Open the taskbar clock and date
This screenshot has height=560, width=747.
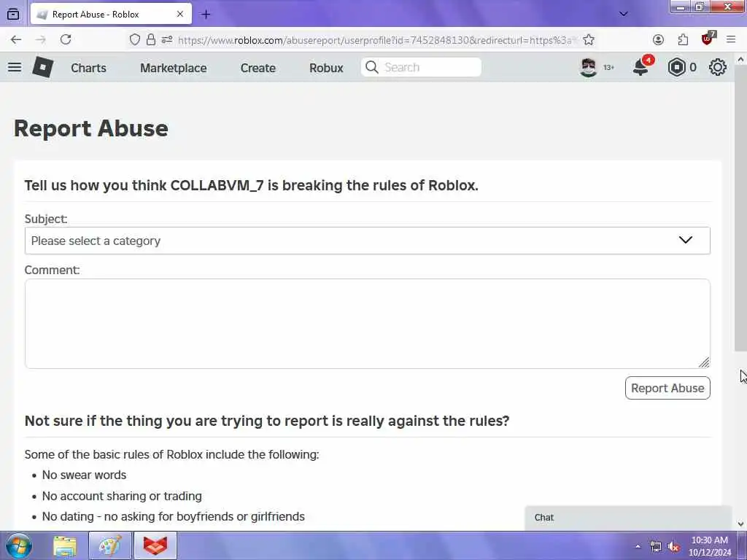[709, 546]
